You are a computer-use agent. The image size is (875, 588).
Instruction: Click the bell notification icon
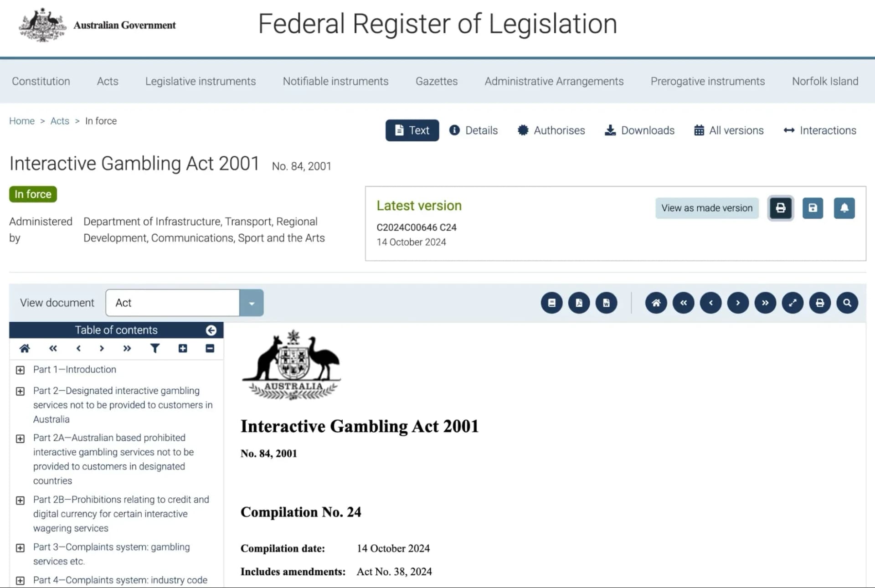[x=844, y=208]
